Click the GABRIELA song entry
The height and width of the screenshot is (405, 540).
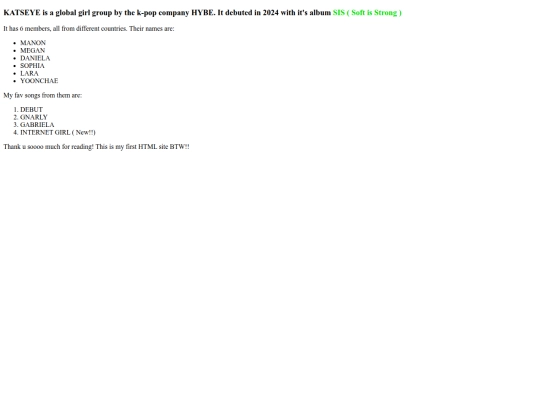tap(37, 125)
